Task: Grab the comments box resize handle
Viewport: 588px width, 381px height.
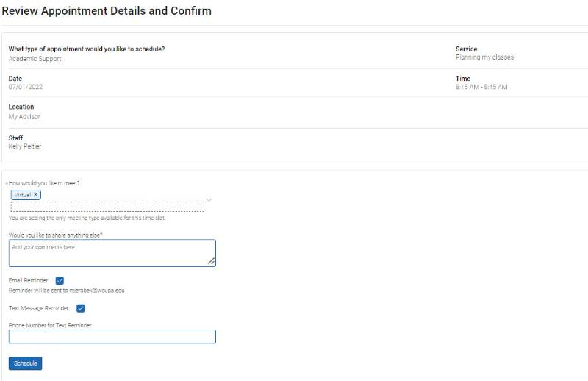Action: [x=212, y=261]
